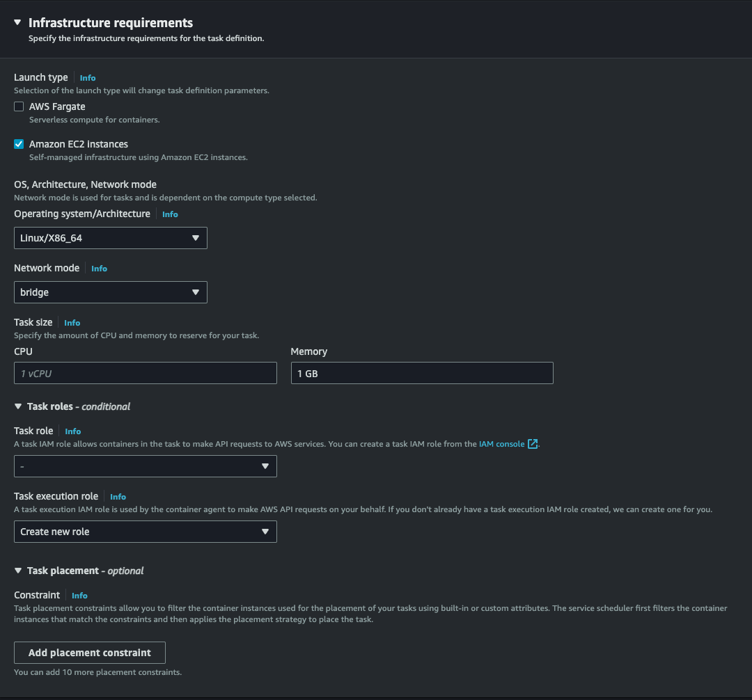This screenshot has height=700, width=752.
Task: Click 'Serverless compute for containers.' description
Action: coord(95,120)
